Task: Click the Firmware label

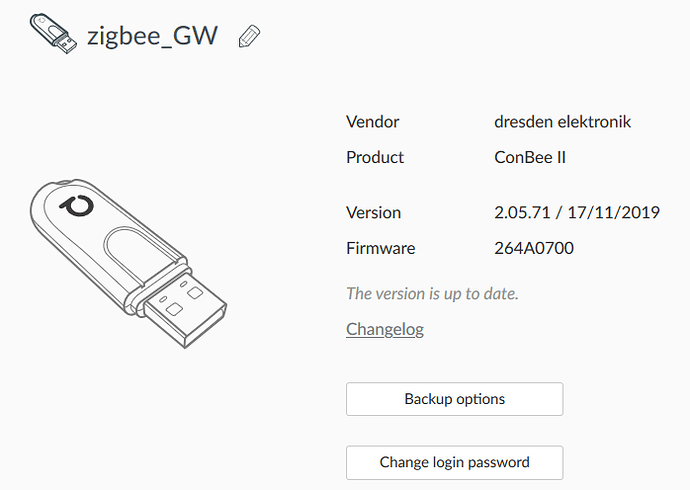Action: coord(381,249)
